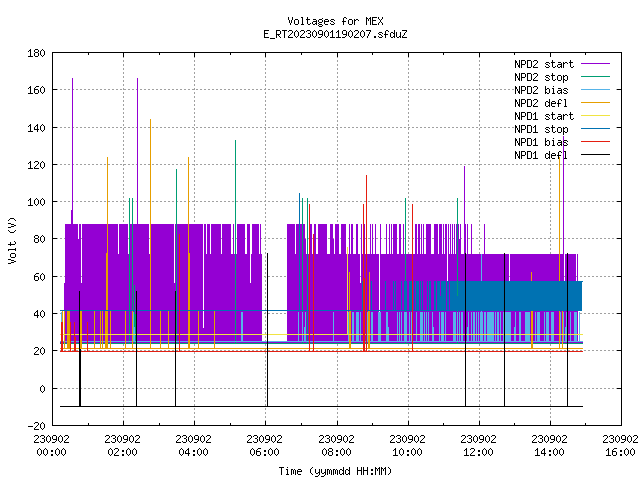Click the 230902 00:00 time tick label
640x480 pixels.
[x=51, y=446]
